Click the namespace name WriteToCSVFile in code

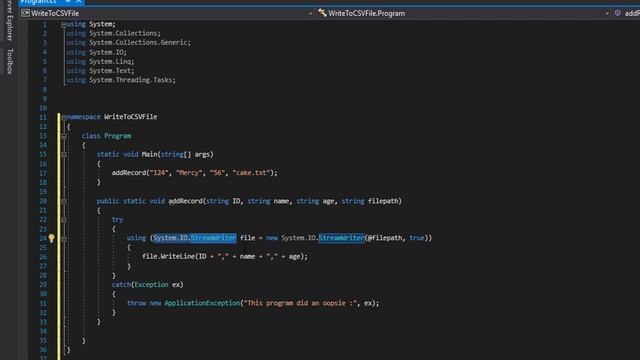pyautogui.click(x=131, y=117)
